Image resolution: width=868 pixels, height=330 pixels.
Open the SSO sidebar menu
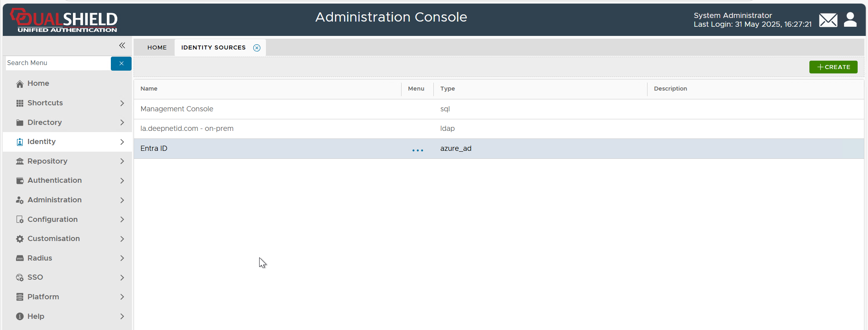click(35, 277)
